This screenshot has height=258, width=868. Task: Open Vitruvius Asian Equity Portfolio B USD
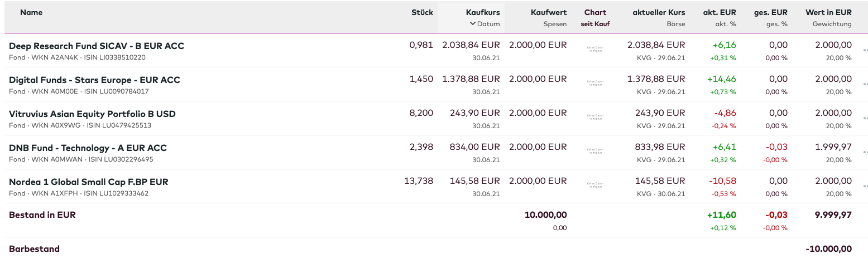[92, 114]
